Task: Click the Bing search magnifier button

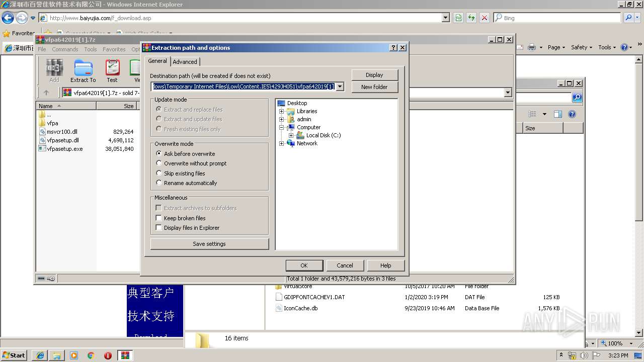Action: (628, 18)
